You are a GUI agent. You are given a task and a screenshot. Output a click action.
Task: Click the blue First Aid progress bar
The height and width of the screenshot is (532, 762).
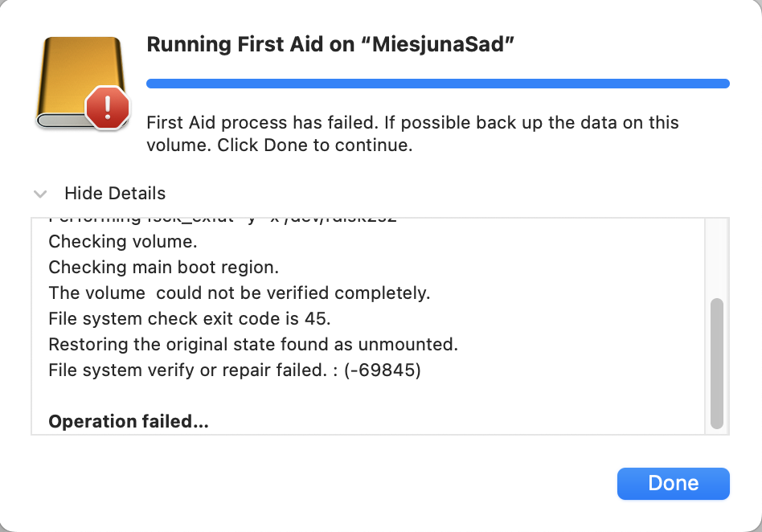pos(437,84)
